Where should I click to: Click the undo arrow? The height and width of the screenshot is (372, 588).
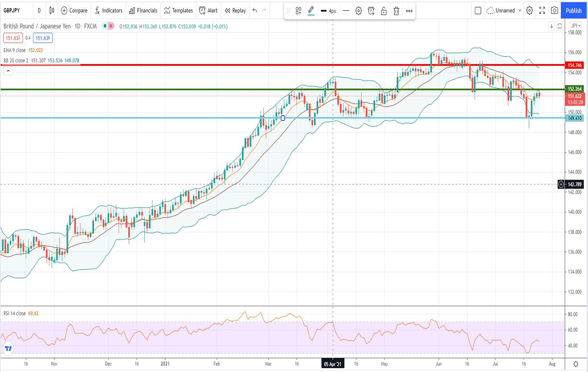pos(255,11)
